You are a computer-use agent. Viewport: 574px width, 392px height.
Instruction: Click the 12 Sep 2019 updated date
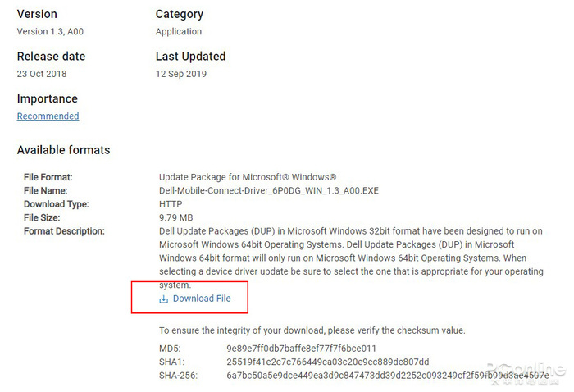[x=181, y=74]
